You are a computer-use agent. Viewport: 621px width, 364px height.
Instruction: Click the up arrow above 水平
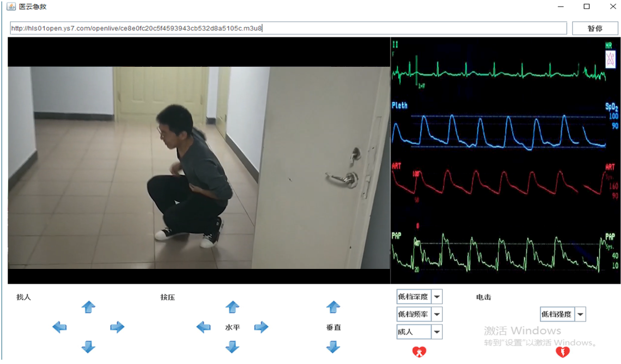tap(233, 307)
